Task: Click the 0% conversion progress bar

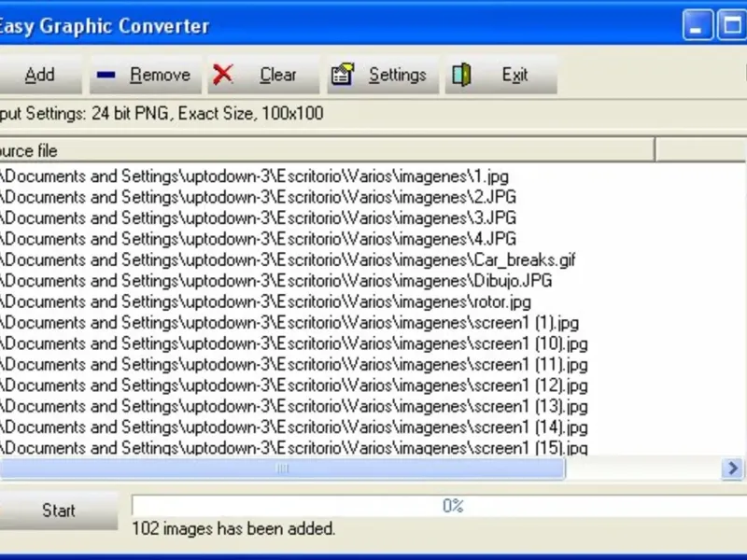Action: (439, 505)
